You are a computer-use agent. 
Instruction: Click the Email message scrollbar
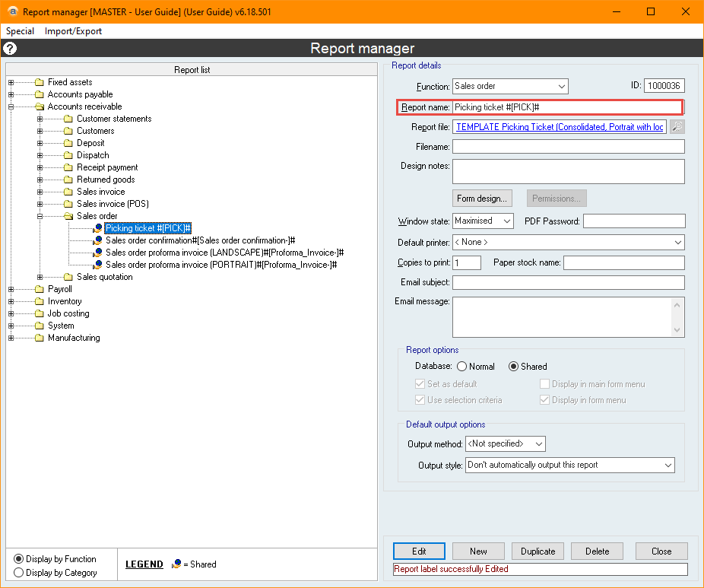(678, 316)
